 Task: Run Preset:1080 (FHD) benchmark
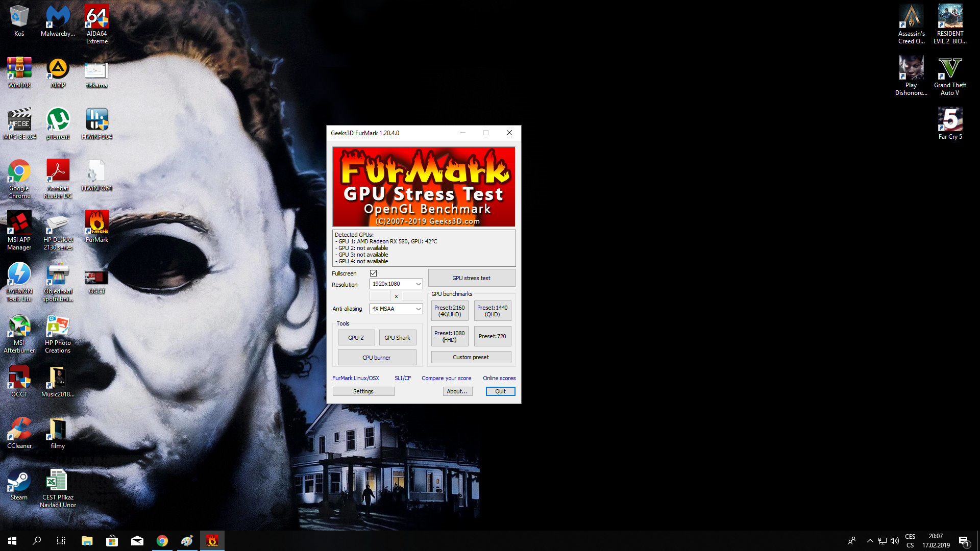point(449,336)
